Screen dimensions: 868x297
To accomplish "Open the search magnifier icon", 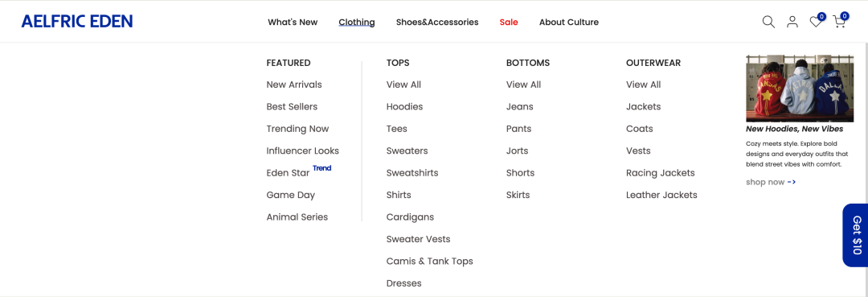I will tap(768, 22).
